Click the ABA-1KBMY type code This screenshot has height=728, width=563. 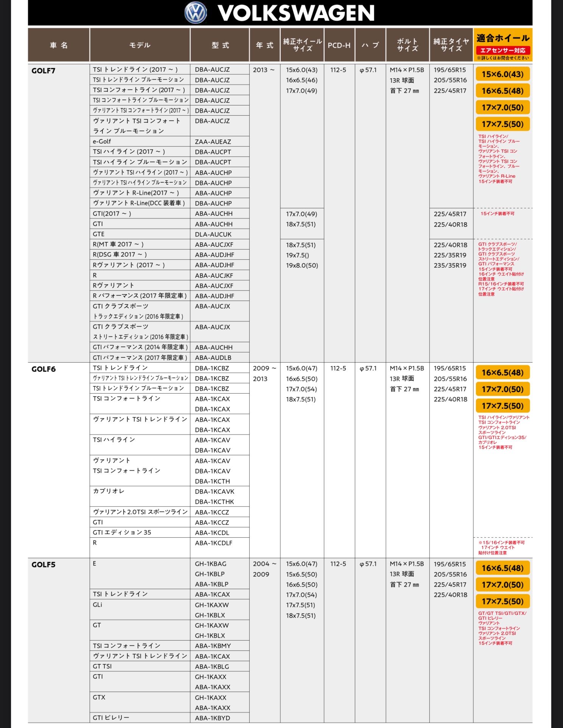[x=213, y=646]
